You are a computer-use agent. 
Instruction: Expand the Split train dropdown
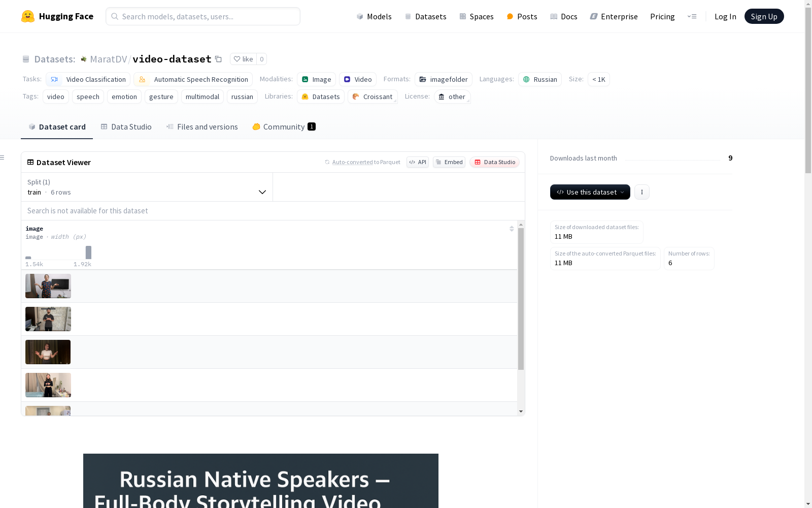point(147,187)
